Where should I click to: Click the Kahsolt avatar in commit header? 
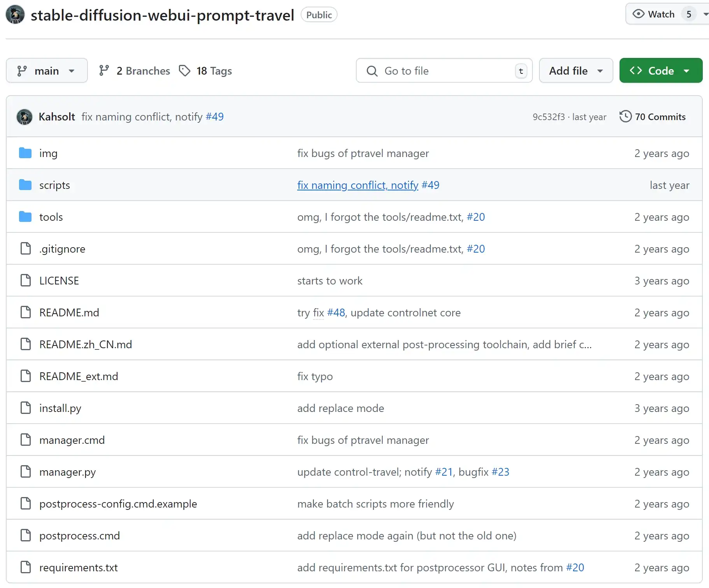(x=25, y=117)
